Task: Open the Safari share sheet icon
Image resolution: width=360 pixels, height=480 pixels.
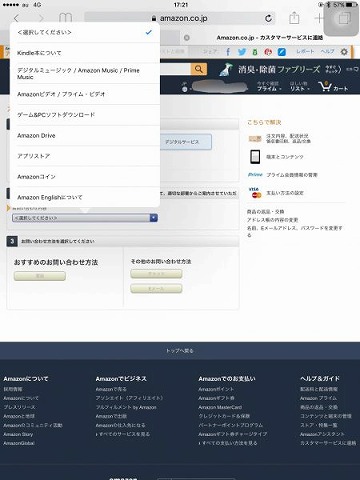Action: click(294, 18)
